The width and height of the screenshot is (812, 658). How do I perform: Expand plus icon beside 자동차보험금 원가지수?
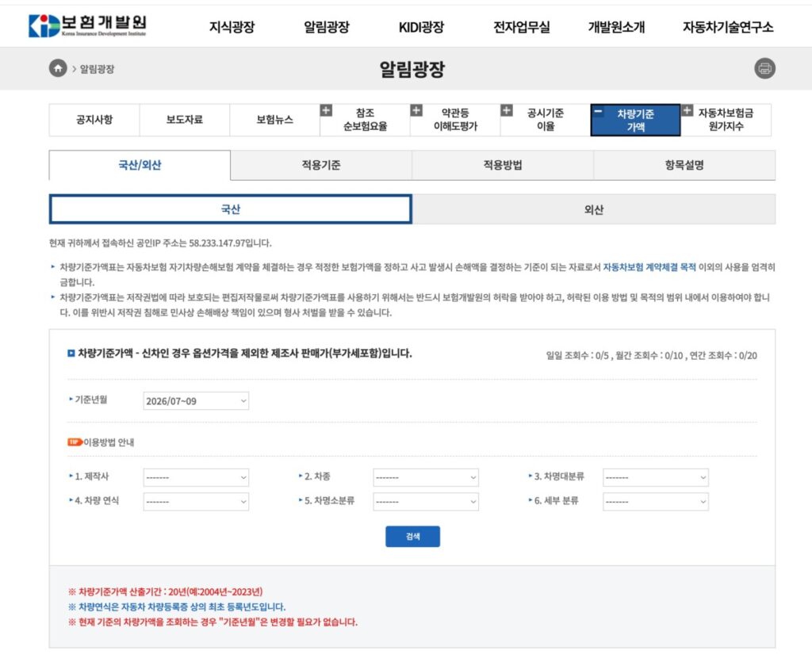(x=688, y=110)
